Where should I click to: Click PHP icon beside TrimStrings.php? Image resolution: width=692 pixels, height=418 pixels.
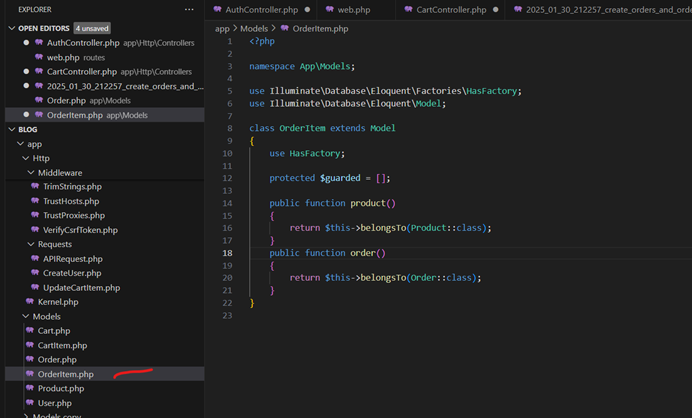35,186
